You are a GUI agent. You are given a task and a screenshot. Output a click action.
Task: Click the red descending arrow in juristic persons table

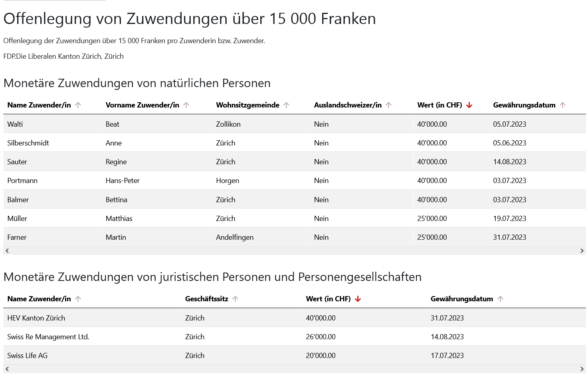click(x=358, y=299)
